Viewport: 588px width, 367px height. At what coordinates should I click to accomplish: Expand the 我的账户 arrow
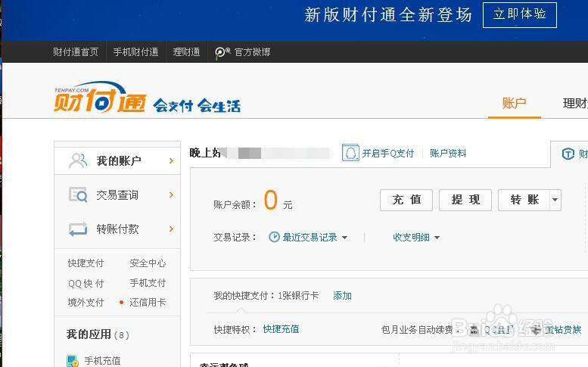tap(171, 161)
